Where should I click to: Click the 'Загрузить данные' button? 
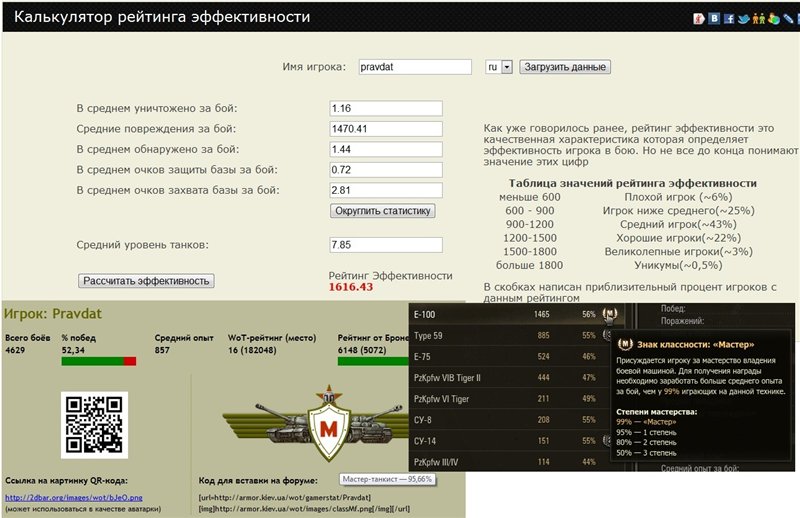click(565, 67)
